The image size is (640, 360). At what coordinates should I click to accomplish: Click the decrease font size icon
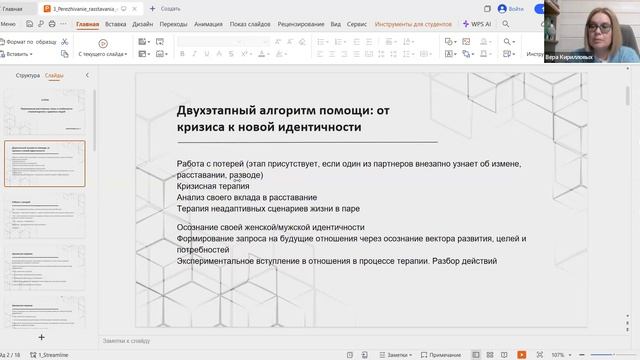click(290, 42)
